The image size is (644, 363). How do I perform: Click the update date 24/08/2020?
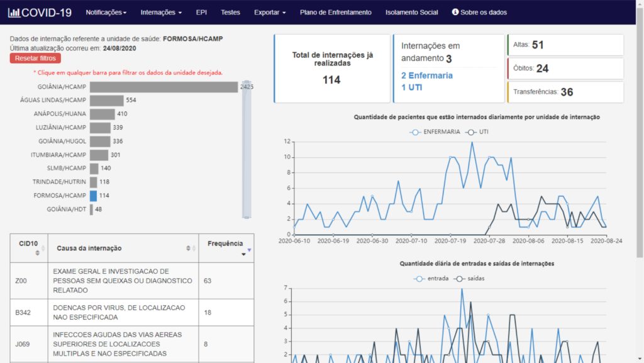pos(119,48)
